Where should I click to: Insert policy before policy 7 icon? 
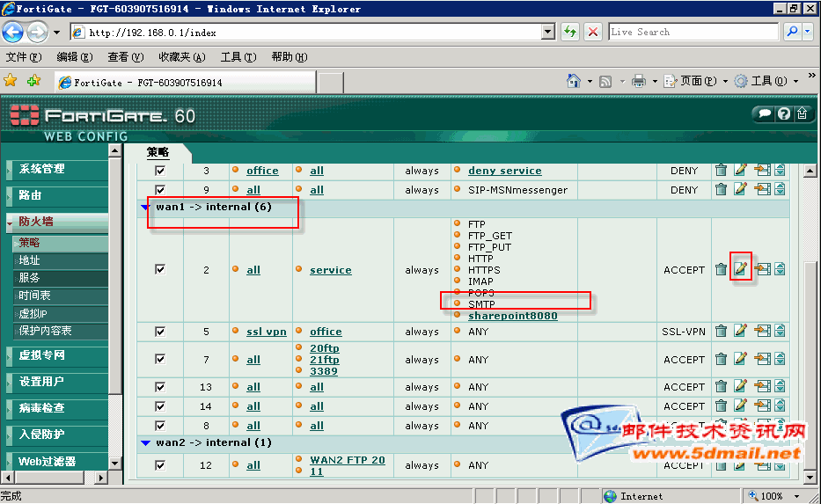pyautogui.click(x=763, y=359)
